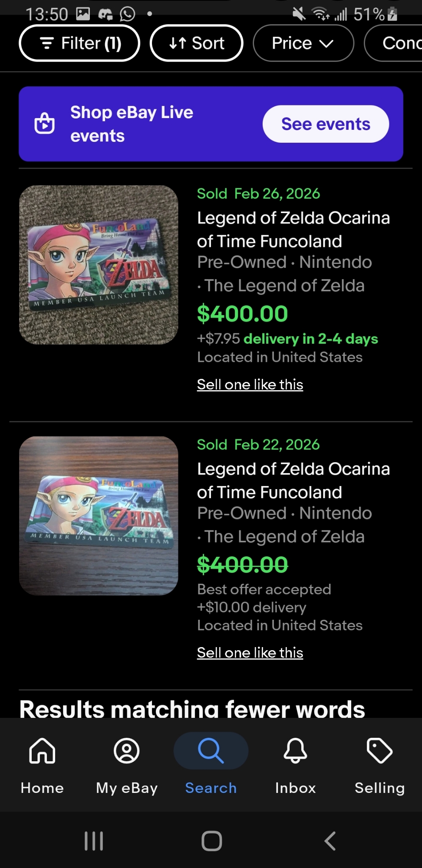
Task: Open the Feb 26 Zelda Funcoland card thumbnail
Action: click(99, 265)
